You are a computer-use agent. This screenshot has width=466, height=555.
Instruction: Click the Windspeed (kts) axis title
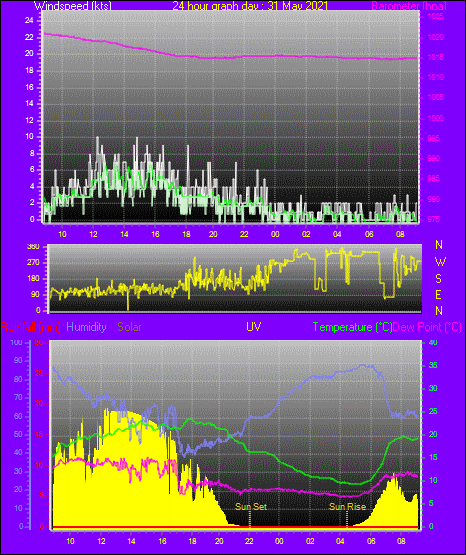[73, 6]
